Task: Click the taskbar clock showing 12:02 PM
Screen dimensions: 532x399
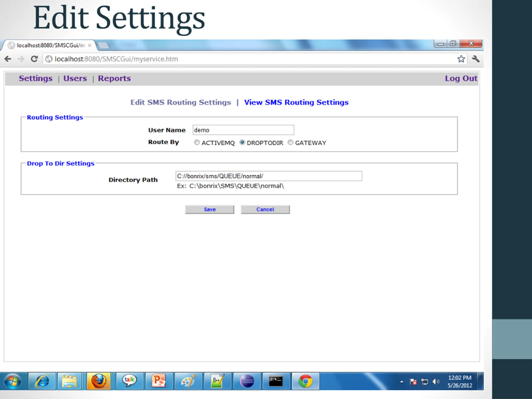Action: point(460,382)
